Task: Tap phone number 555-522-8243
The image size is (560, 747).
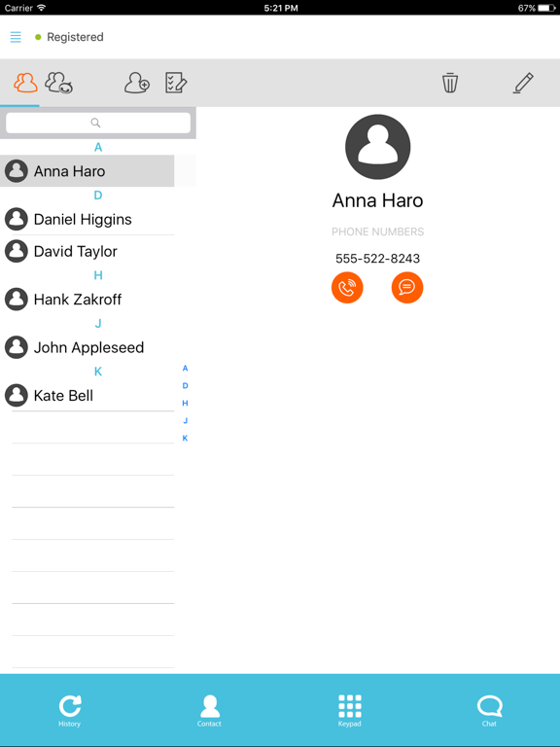Action: coord(377,259)
